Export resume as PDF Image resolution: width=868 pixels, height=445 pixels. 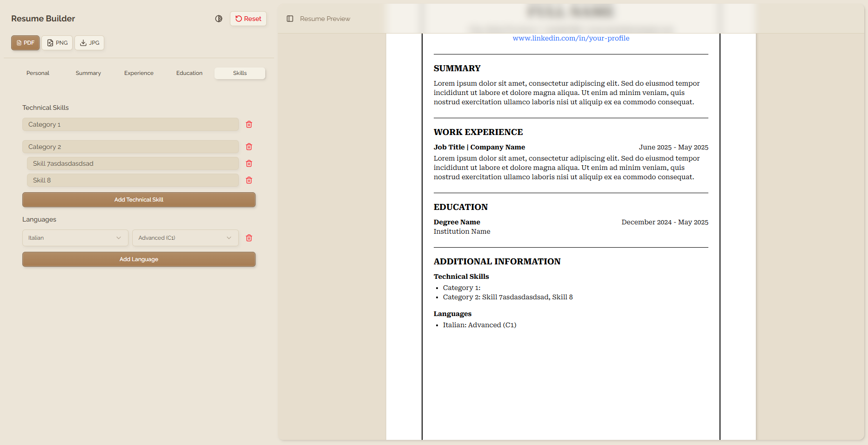[x=25, y=43]
